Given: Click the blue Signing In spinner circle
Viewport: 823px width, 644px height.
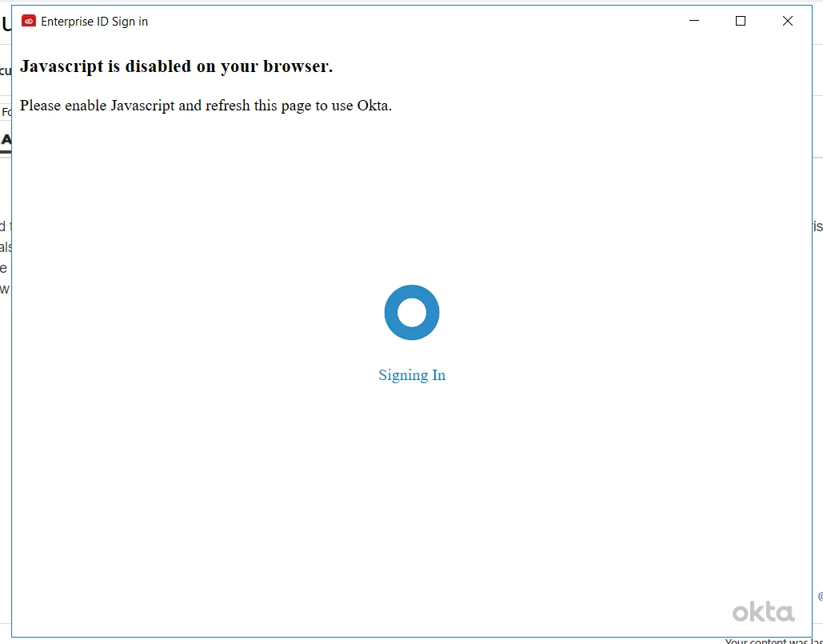Looking at the screenshot, I should point(411,312).
